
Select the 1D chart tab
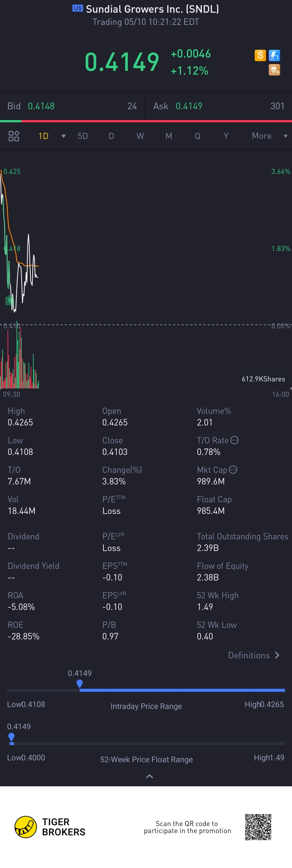44,136
